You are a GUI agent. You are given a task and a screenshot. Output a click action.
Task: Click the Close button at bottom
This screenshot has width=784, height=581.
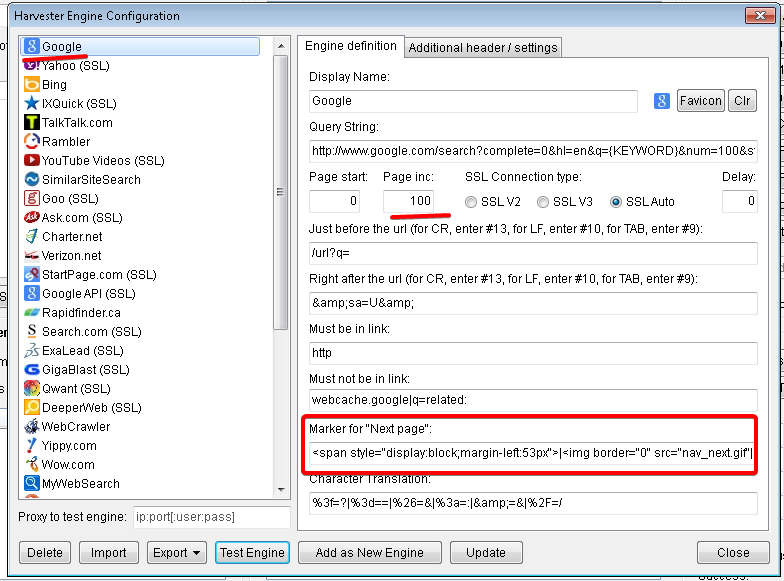[733, 553]
